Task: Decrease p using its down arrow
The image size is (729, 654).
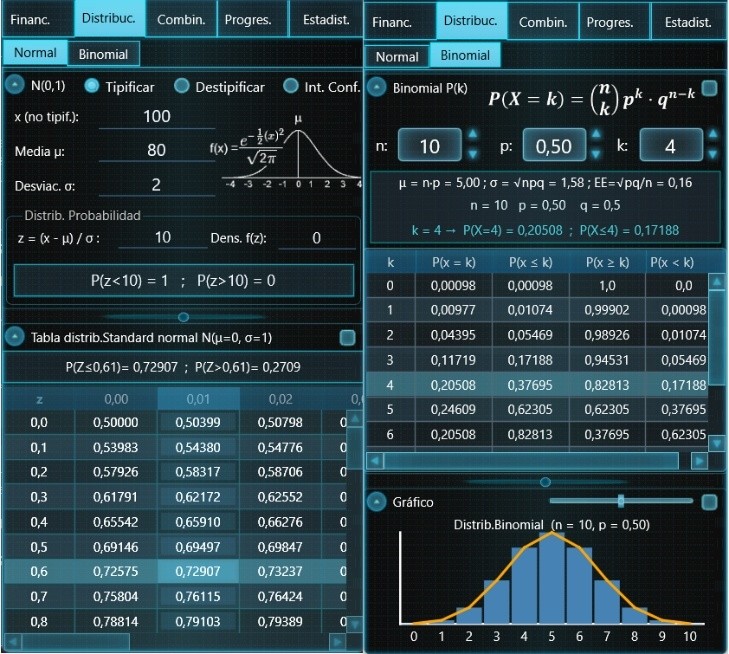Action: point(596,154)
